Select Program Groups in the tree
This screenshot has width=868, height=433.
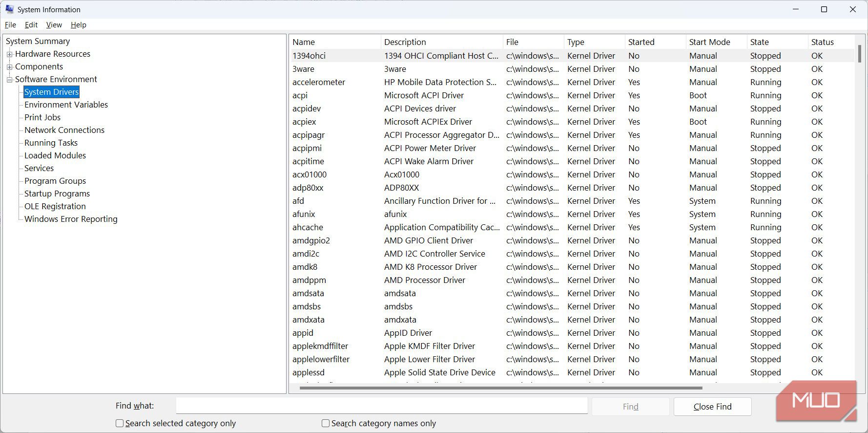point(55,181)
